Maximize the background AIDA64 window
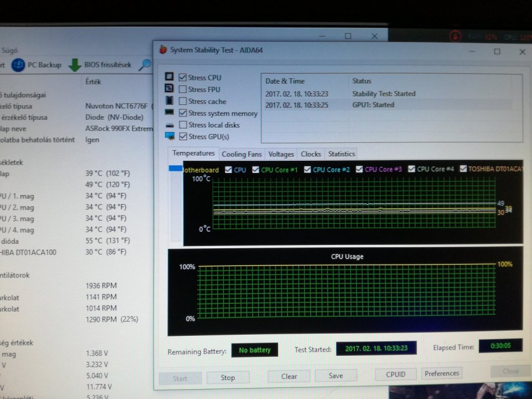The image size is (532, 399). point(348,36)
